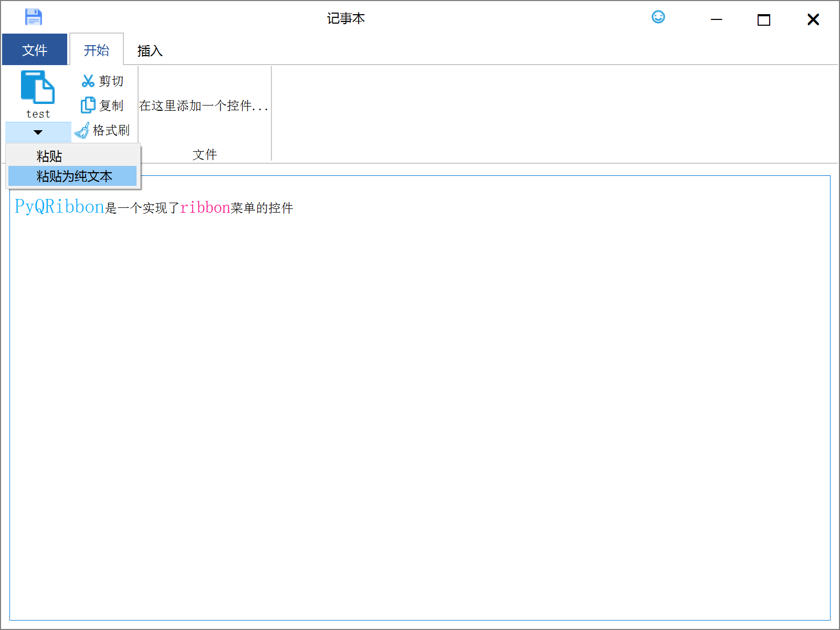Open the paste options dropdown arrow

pyautogui.click(x=37, y=132)
